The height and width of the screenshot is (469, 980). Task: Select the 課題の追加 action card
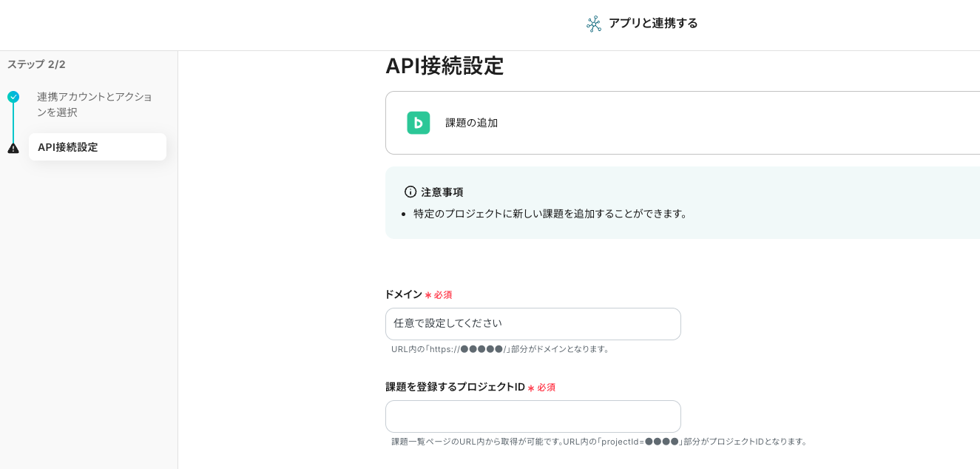pyautogui.click(x=682, y=123)
